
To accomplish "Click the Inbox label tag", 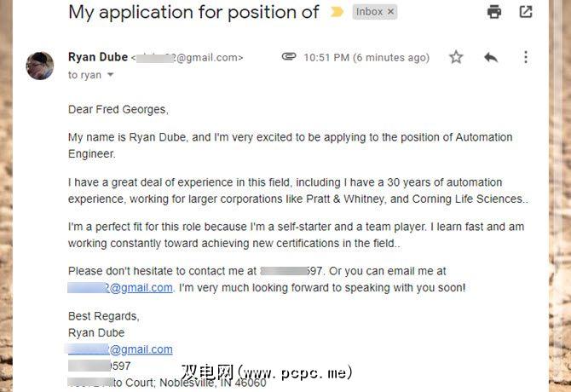I will tap(369, 12).
